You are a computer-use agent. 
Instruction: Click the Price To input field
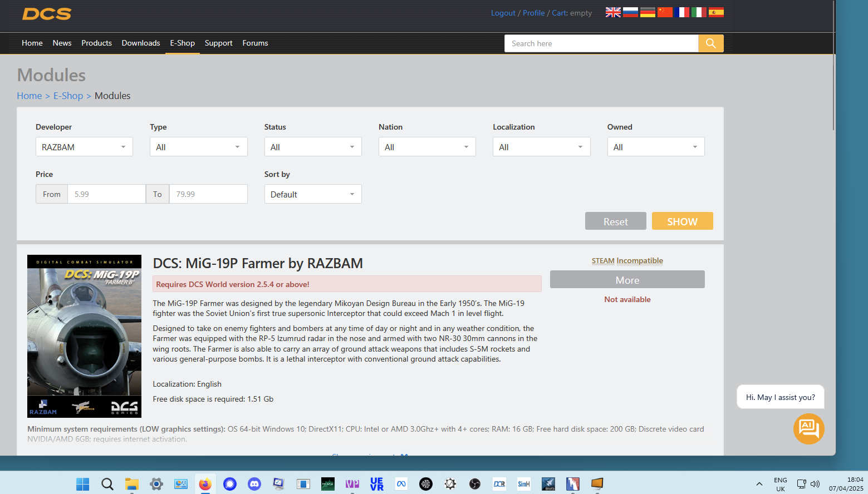coord(208,194)
